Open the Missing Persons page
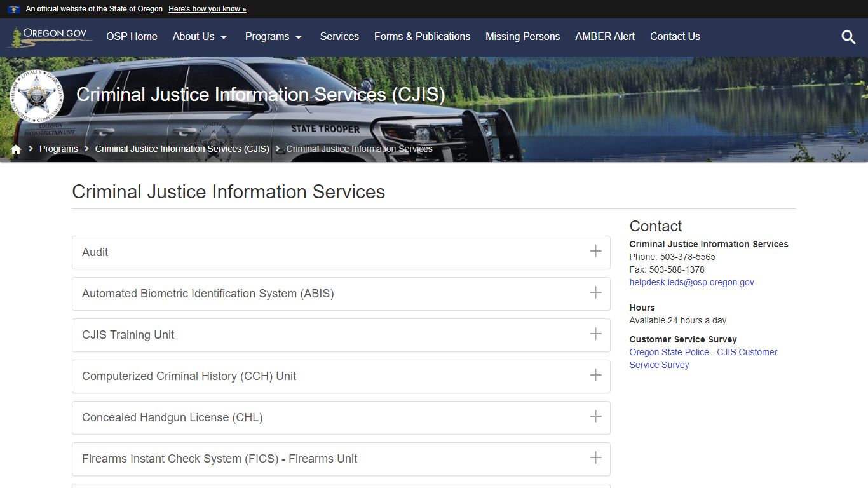868x488 pixels. (523, 37)
